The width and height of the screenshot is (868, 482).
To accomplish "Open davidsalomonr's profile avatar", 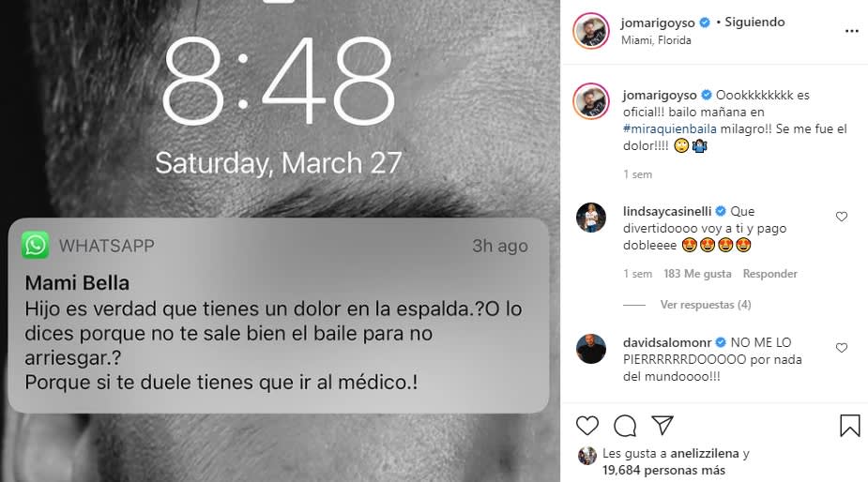I will pos(590,349).
